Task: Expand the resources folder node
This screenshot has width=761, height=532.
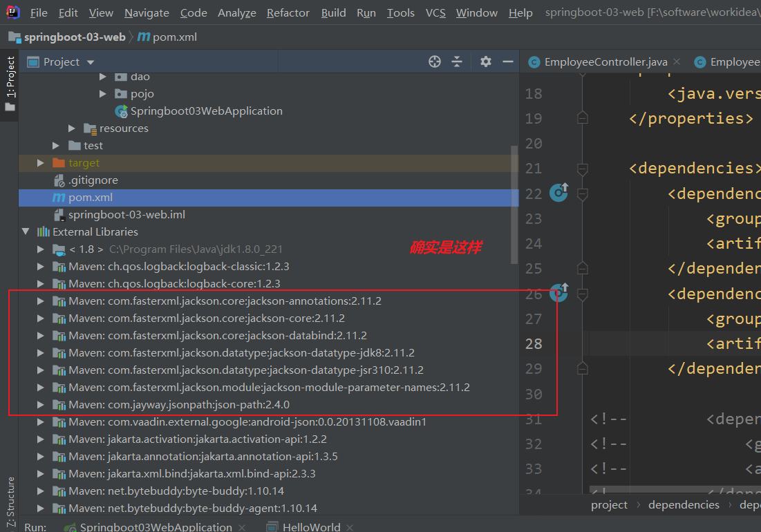Action: 72,129
